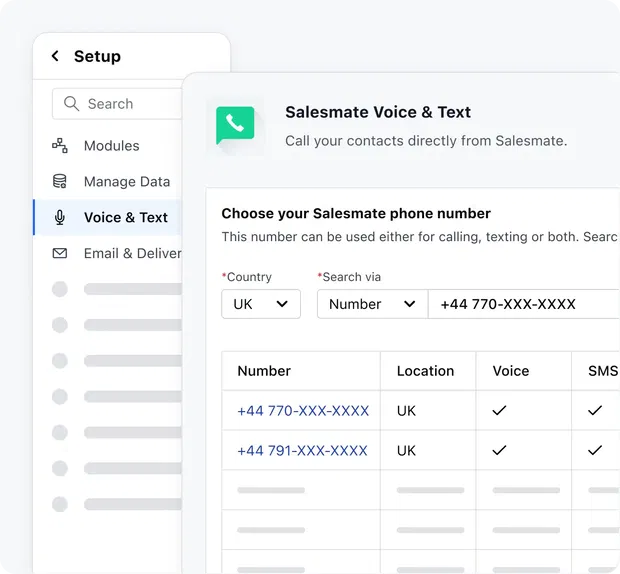Click the Voice & Text microphone icon
Screen dimensions: 620x574
coord(60,217)
